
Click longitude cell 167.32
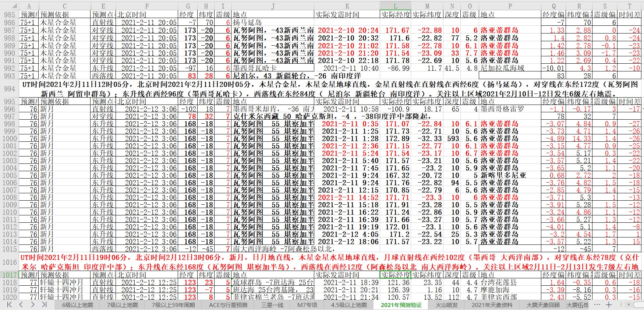point(395,175)
